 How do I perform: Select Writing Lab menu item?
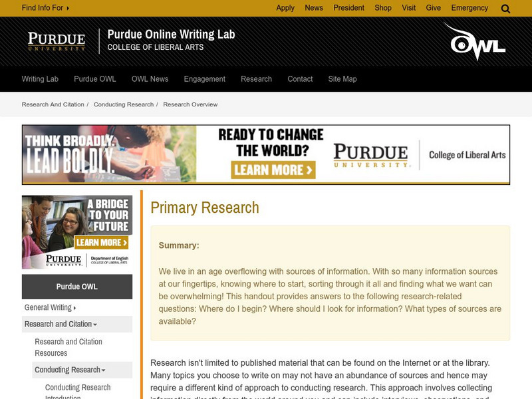pos(40,79)
